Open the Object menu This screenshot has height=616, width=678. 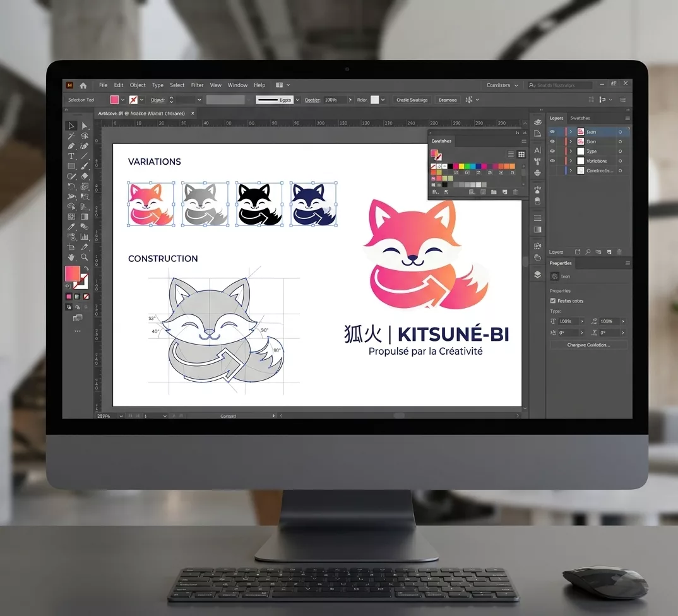click(x=138, y=85)
